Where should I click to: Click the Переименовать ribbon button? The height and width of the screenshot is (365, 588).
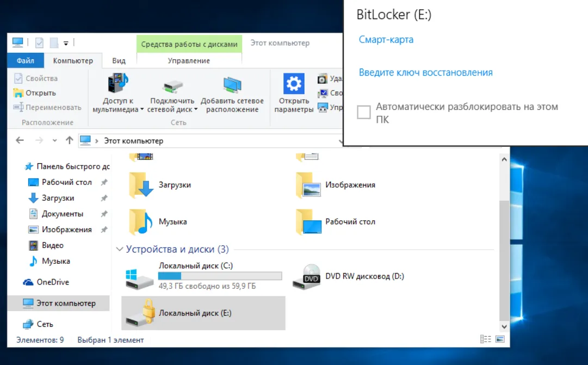click(x=47, y=107)
